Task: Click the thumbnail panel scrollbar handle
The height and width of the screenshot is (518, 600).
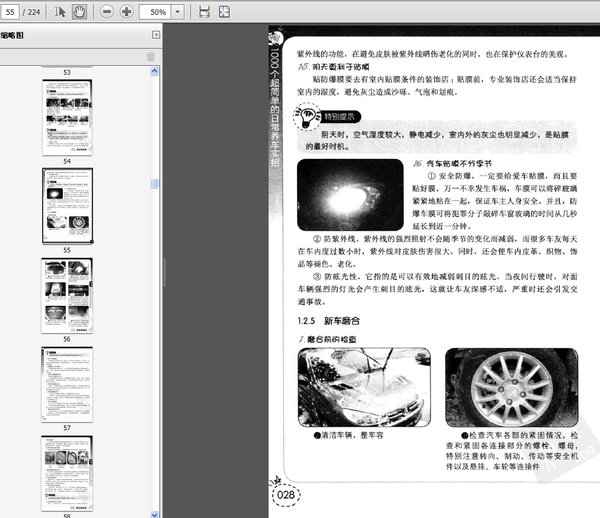Action: [153, 183]
